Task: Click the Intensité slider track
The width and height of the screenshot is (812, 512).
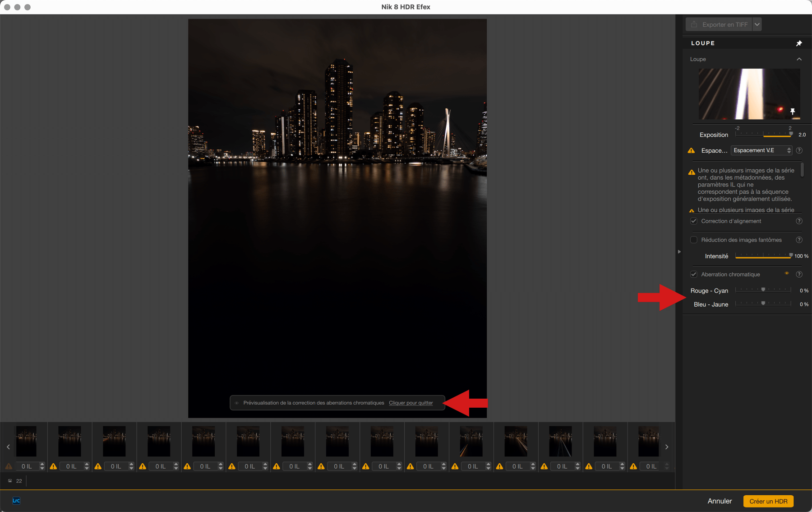Action: 763,256
